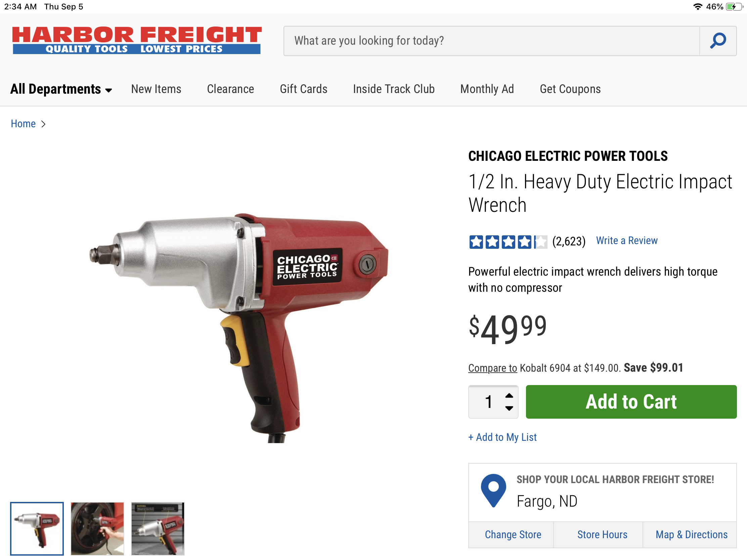This screenshot has width=747, height=560.
Task: Open the Clearance menu item
Action: 230,89
